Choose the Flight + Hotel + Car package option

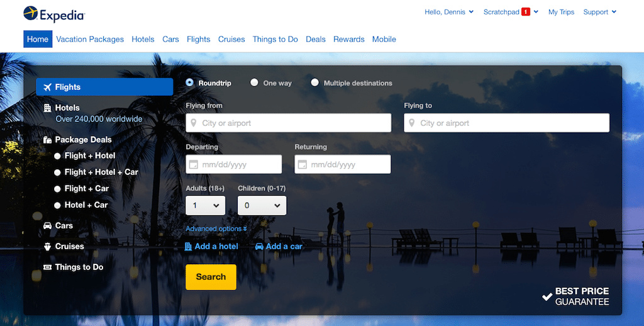[x=58, y=172]
